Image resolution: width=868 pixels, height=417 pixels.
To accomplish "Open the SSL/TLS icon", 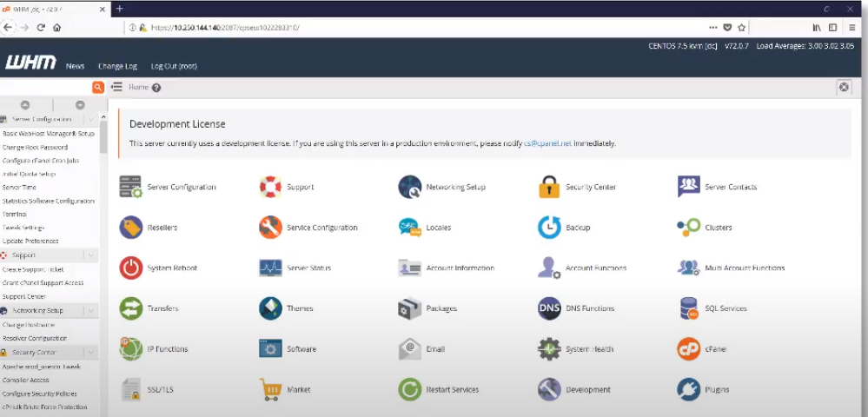I will (x=130, y=389).
